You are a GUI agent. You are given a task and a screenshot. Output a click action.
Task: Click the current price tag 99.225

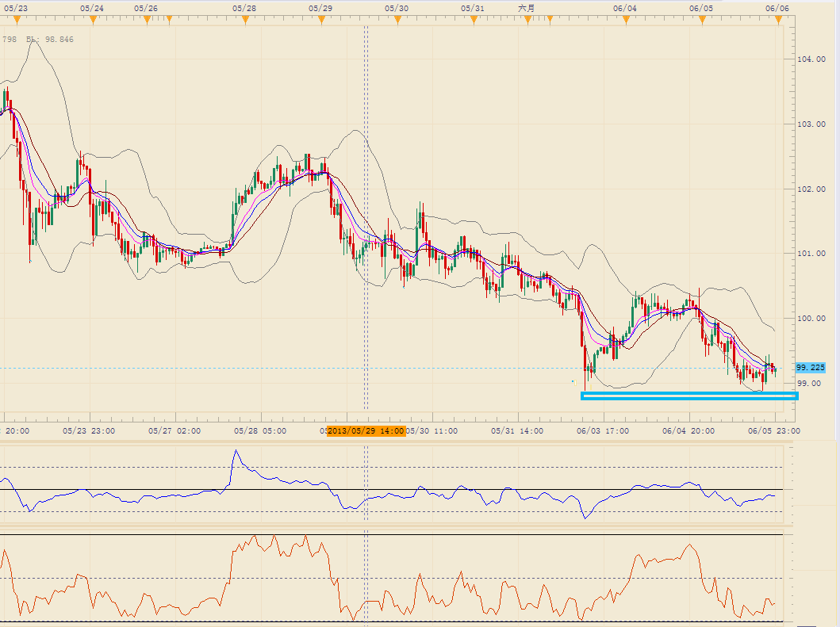pyautogui.click(x=810, y=368)
